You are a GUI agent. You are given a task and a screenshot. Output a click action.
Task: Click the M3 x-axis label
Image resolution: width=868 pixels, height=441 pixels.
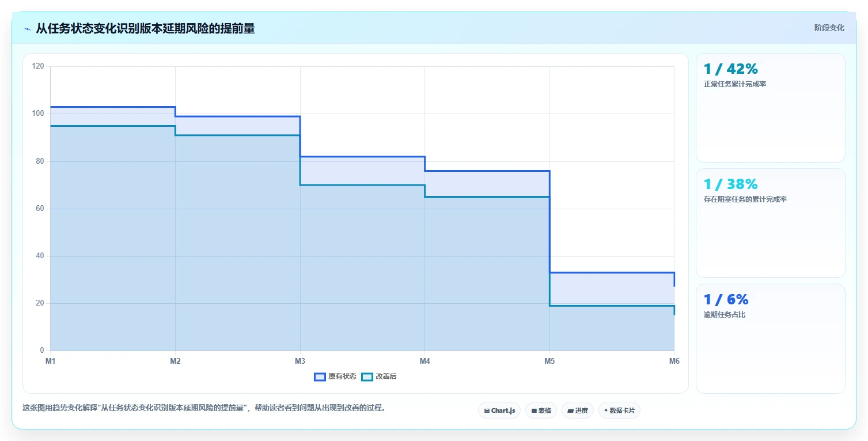pyautogui.click(x=300, y=361)
